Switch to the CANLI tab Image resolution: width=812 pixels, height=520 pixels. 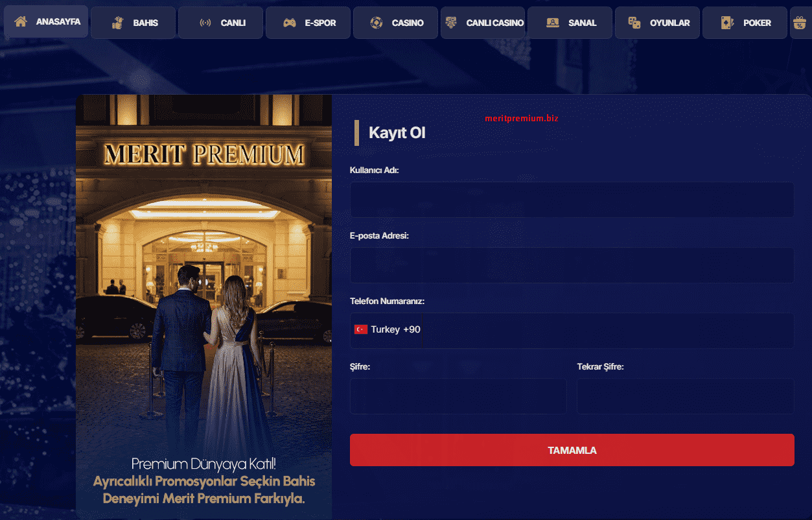pyautogui.click(x=221, y=23)
